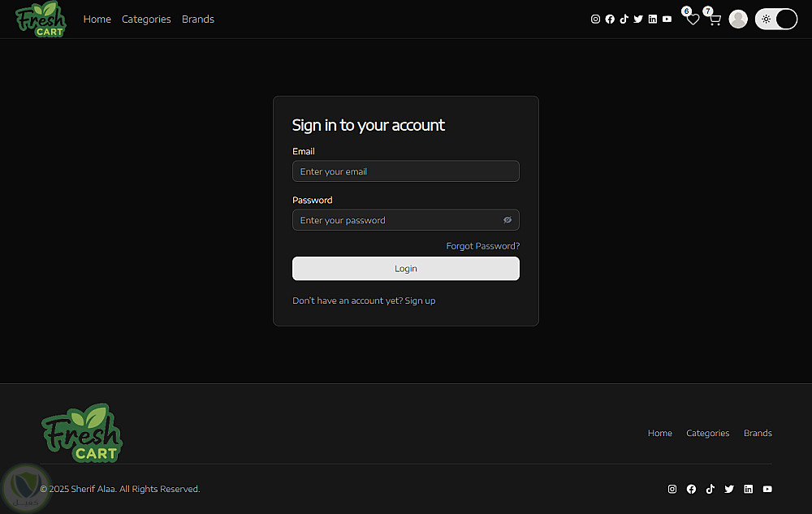
Task: Click the user profile avatar
Action: [x=738, y=19]
